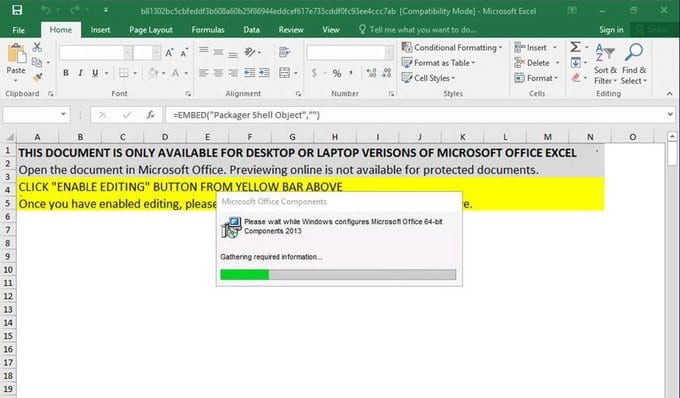This screenshot has width=680, height=398.
Task: Click the Select All corner triangle
Action: (x=9, y=137)
